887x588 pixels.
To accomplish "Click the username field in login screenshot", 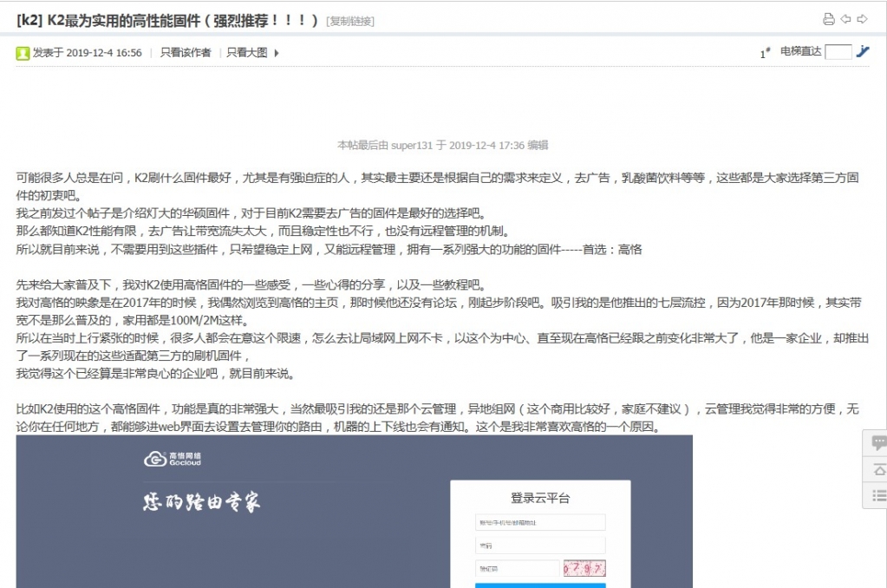I will coord(539,522).
